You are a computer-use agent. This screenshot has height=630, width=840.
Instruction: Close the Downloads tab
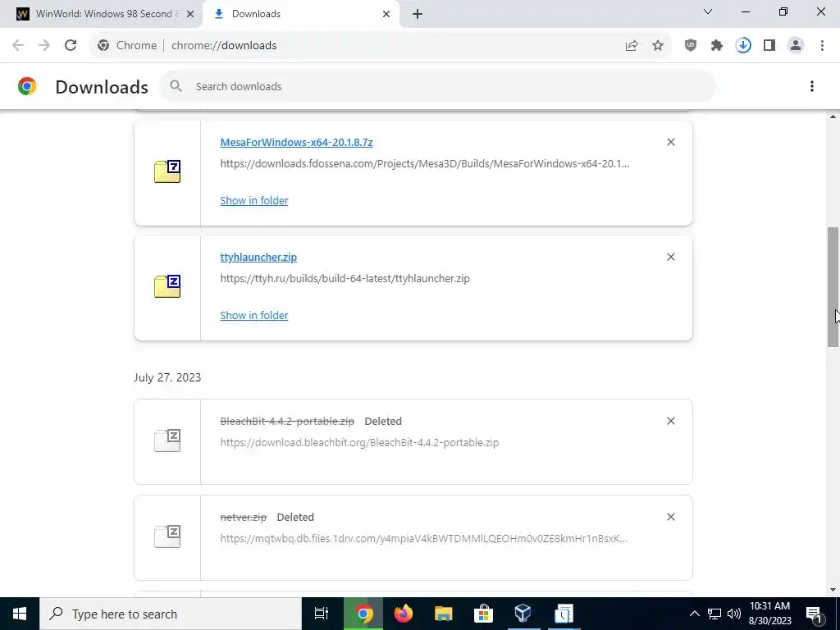pos(386,14)
